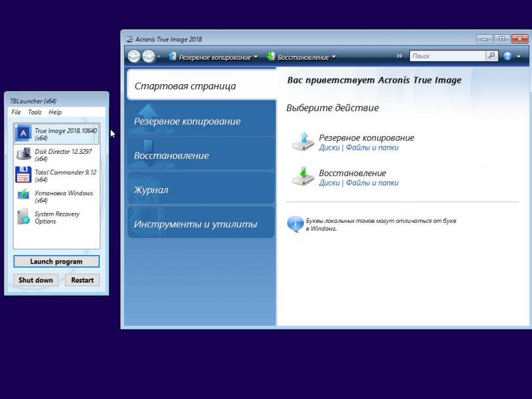Open the blue help question icon
The height and width of the screenshot is (399, 532).
click(x=508, y=56)
